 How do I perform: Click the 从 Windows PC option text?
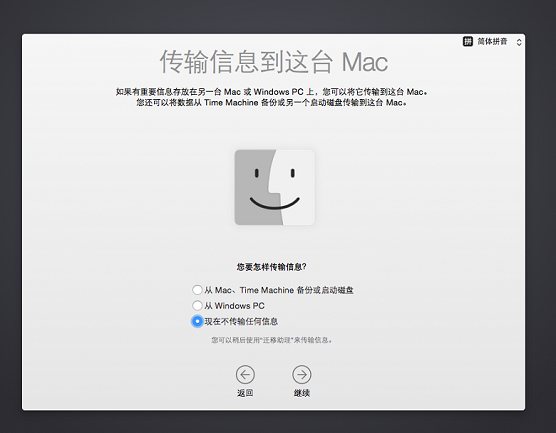[234, 306]
